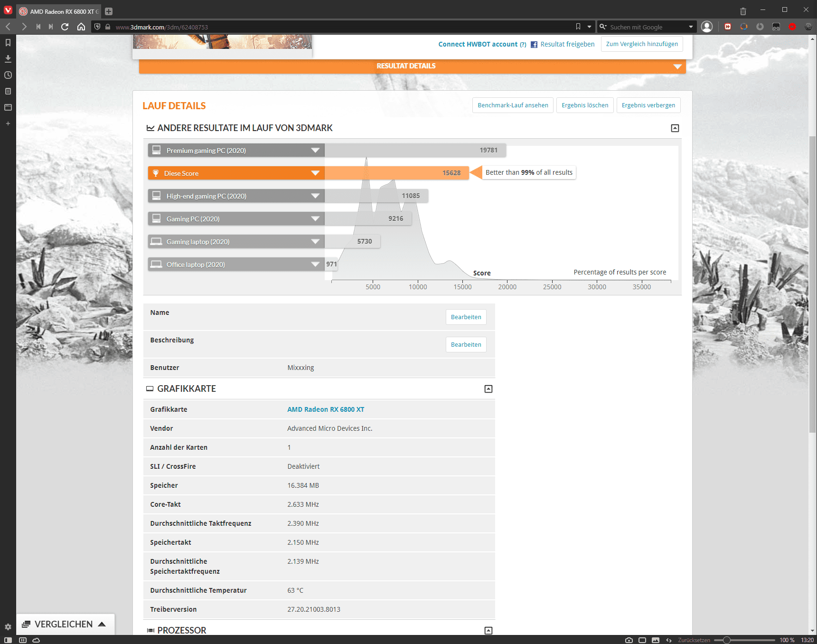Open a new tab with plus icon
The image size is (817, 644).
(x=109, y=11)
